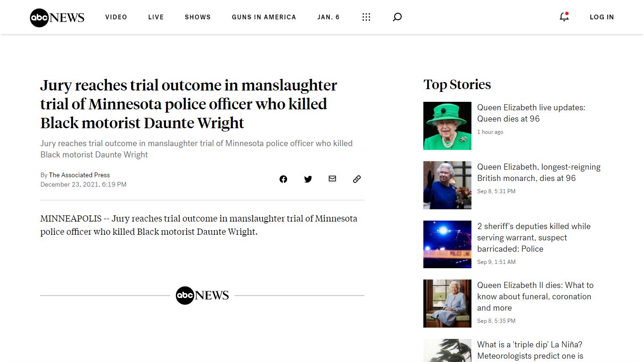Open The Associated Press author link
Screen dimensions: 644x362
click(79, 175)
